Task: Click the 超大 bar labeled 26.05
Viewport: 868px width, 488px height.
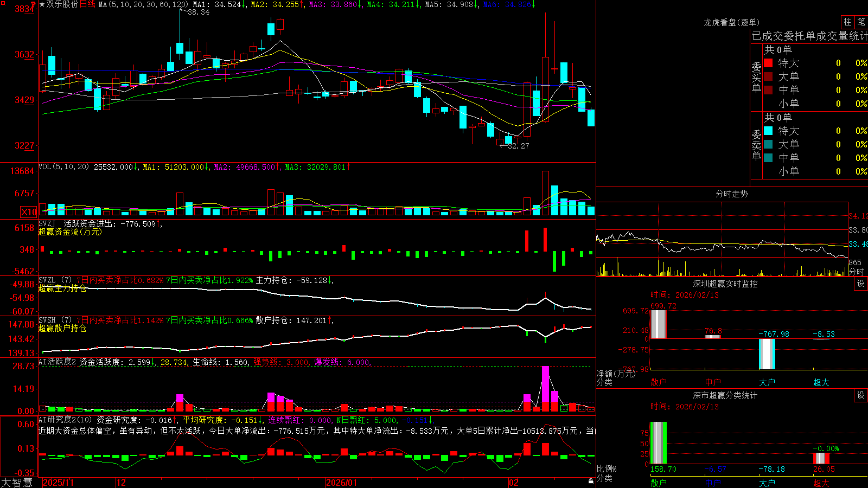Action: [x=821, y=458]
